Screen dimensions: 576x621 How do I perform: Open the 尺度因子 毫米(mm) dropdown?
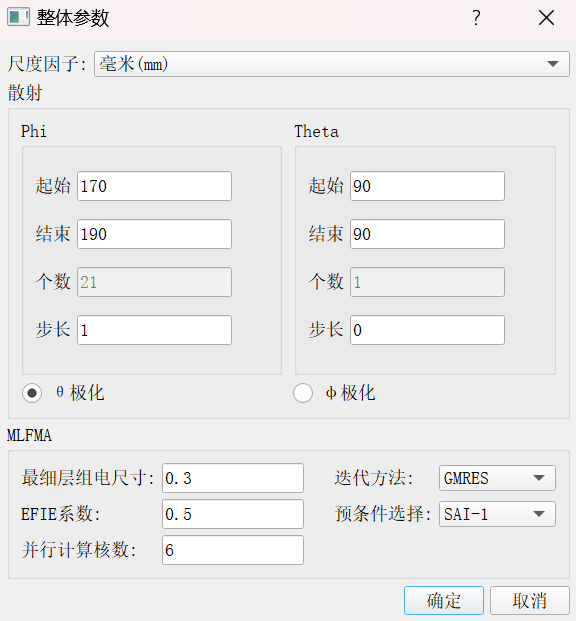332,64
